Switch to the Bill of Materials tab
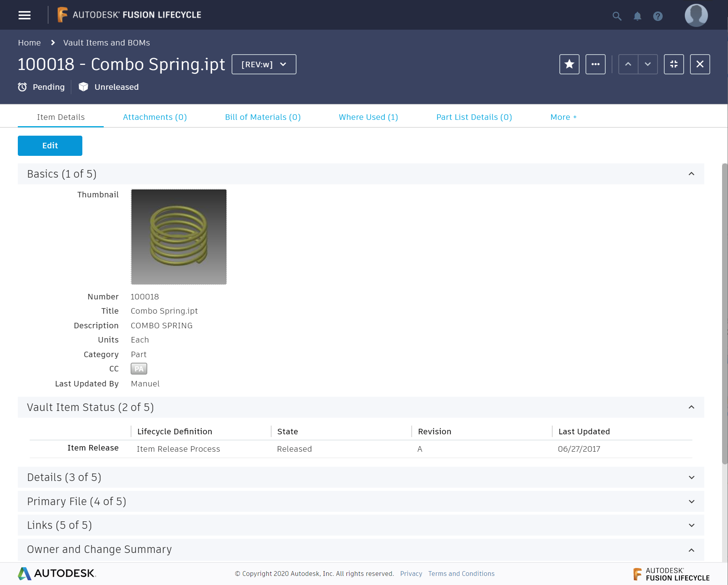This screenshot has height=585, width=728. 263,117
